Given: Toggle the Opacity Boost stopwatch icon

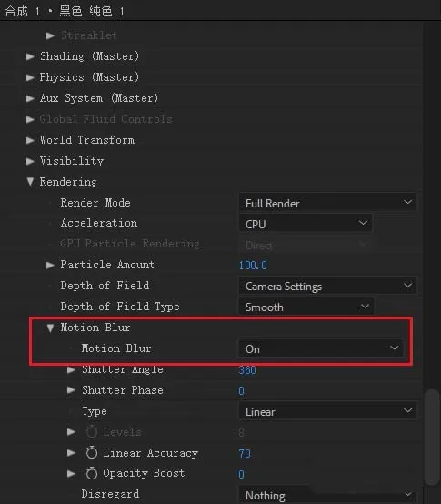Looking at the screenshot, I should click(x=92, y=473).
